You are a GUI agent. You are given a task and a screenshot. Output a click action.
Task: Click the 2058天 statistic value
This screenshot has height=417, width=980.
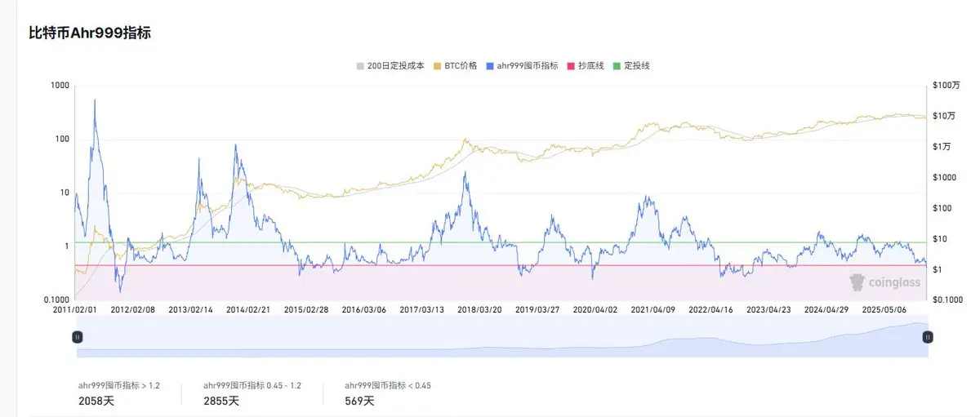pos(96,401)
